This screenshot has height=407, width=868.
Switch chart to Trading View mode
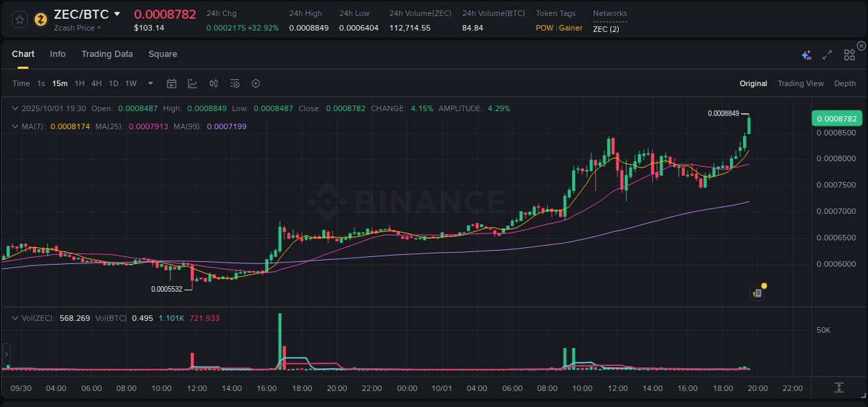pyautogui.click(x=801, y=83)
